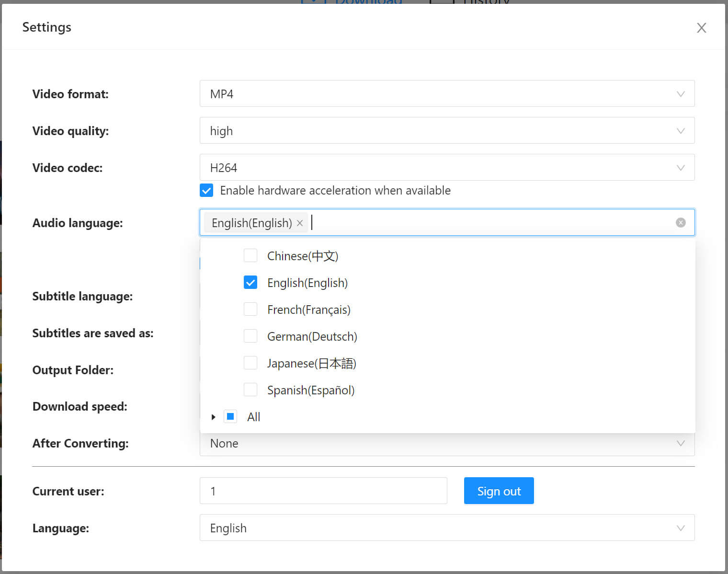Remove the English(English) audio language chip

pos(299,222)
